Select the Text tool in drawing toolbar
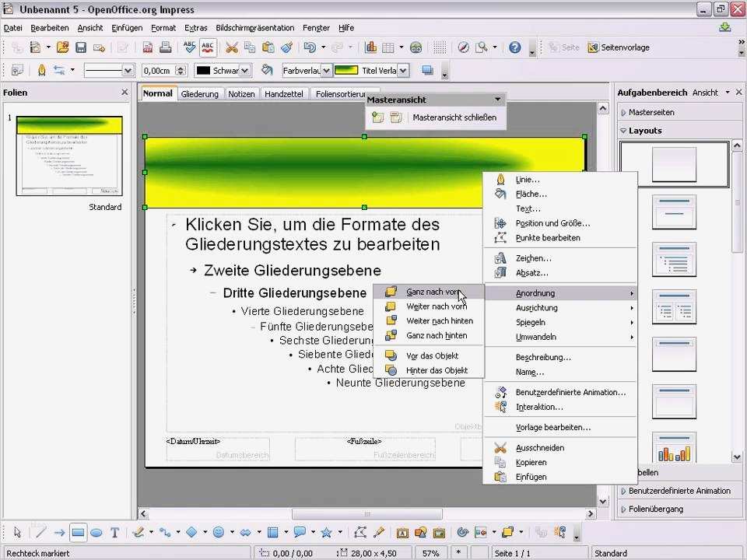The width and height of the screenshot is (747, 560). pyautogui.click(x=114, y=533)
